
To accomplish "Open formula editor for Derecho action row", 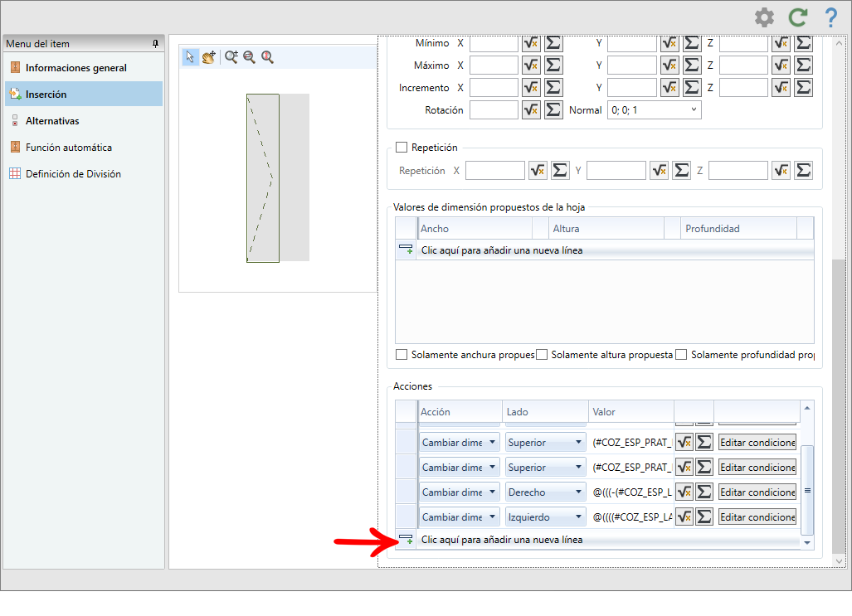I will (684, 492).
